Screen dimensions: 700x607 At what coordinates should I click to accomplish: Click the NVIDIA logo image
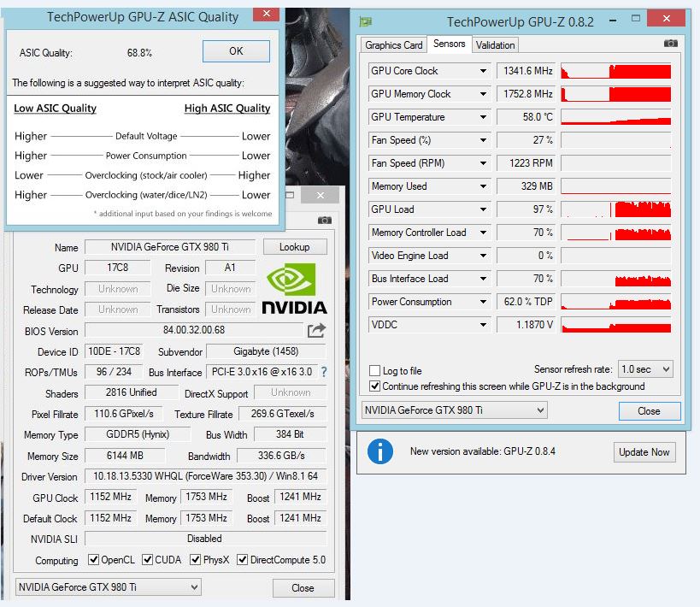[294, 288]
